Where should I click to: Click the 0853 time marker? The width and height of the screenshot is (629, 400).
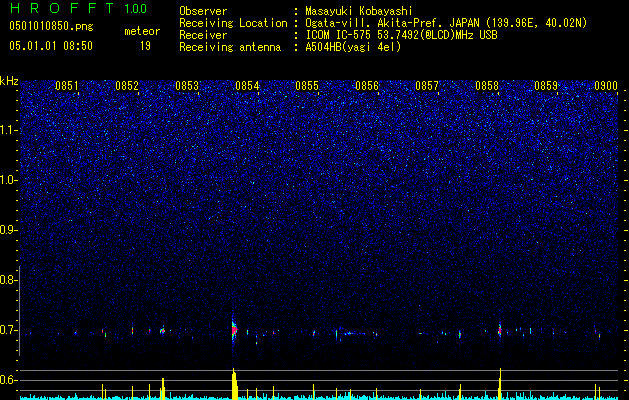(187, 86)
